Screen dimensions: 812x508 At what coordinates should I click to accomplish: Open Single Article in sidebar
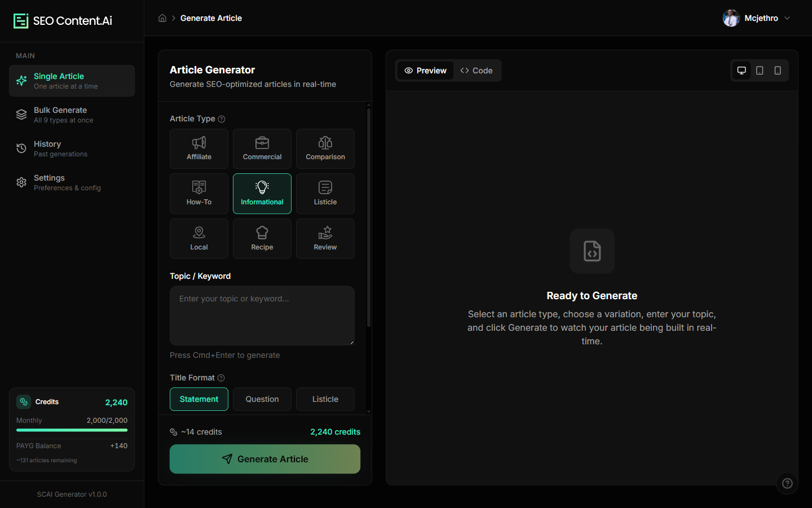point(72,81)
